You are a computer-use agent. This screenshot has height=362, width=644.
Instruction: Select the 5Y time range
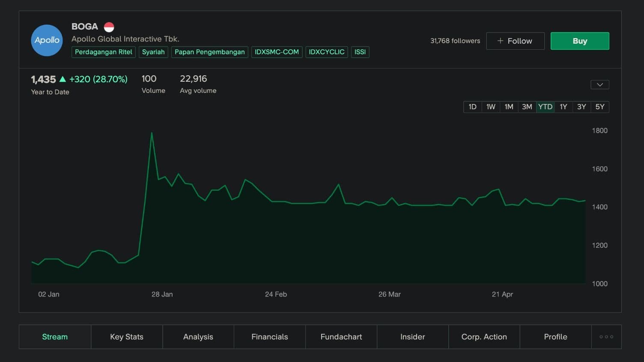pos(600,107)
